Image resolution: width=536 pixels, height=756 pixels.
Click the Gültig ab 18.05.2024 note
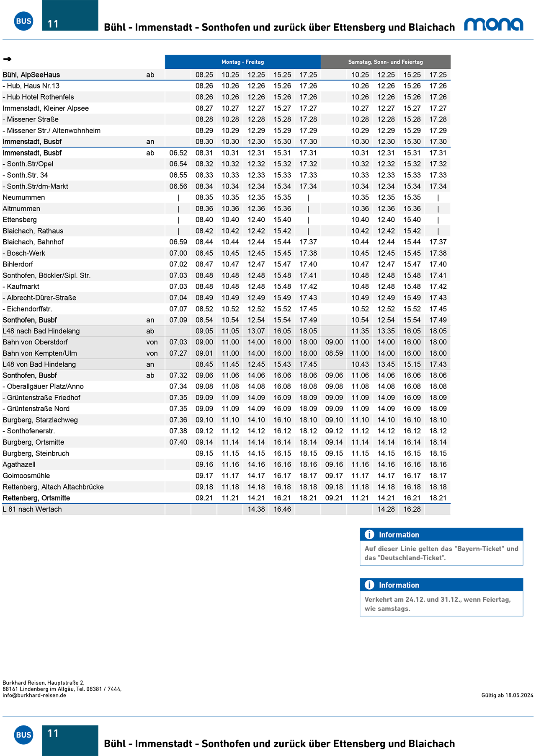[x=508, y=695]
